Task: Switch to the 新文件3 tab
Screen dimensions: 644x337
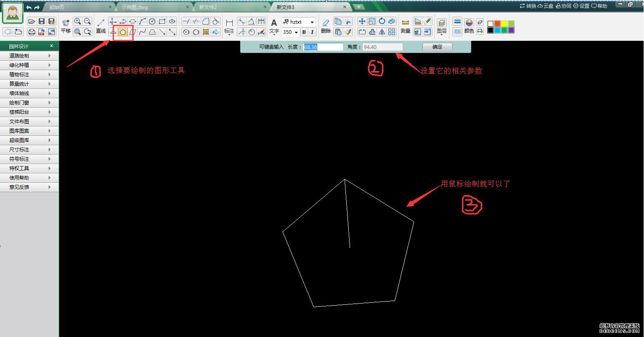Action: click(x=310, y=7)
